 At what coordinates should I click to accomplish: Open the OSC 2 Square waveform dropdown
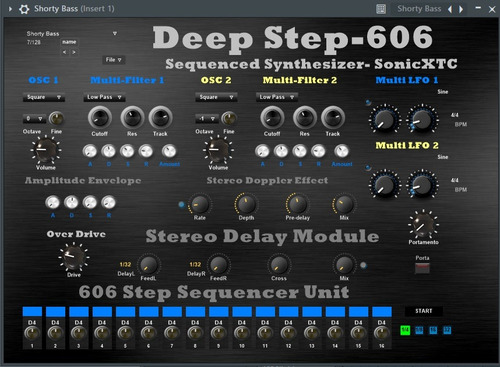(216, 97)
